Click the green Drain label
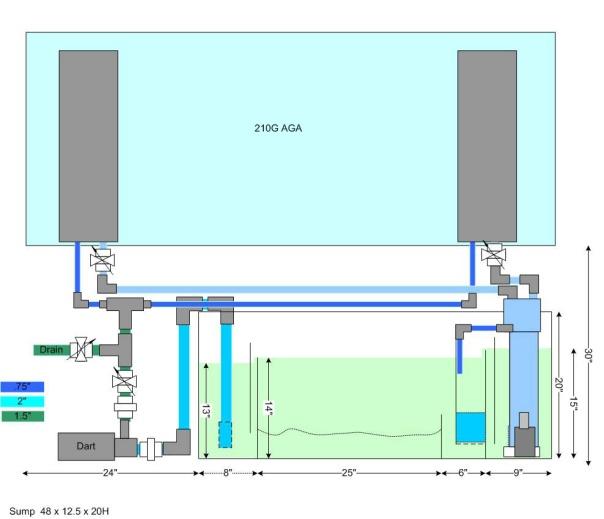 50,349
